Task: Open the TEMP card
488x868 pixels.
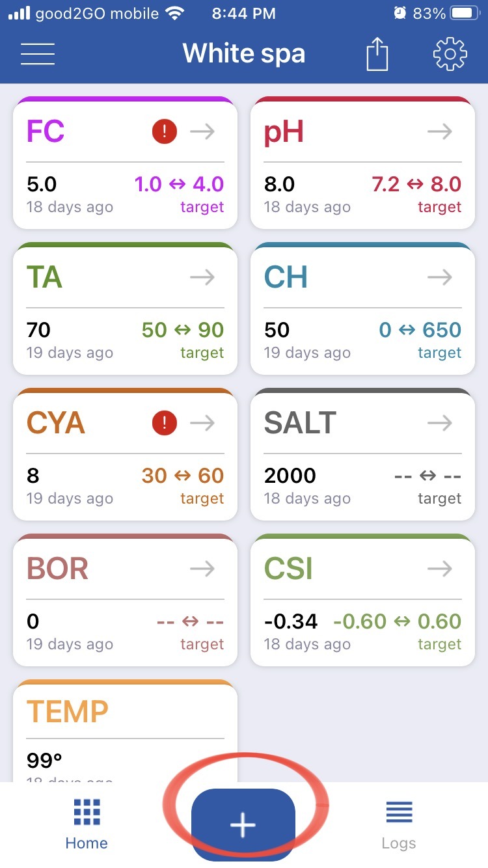Action: [x=125, y=731]
